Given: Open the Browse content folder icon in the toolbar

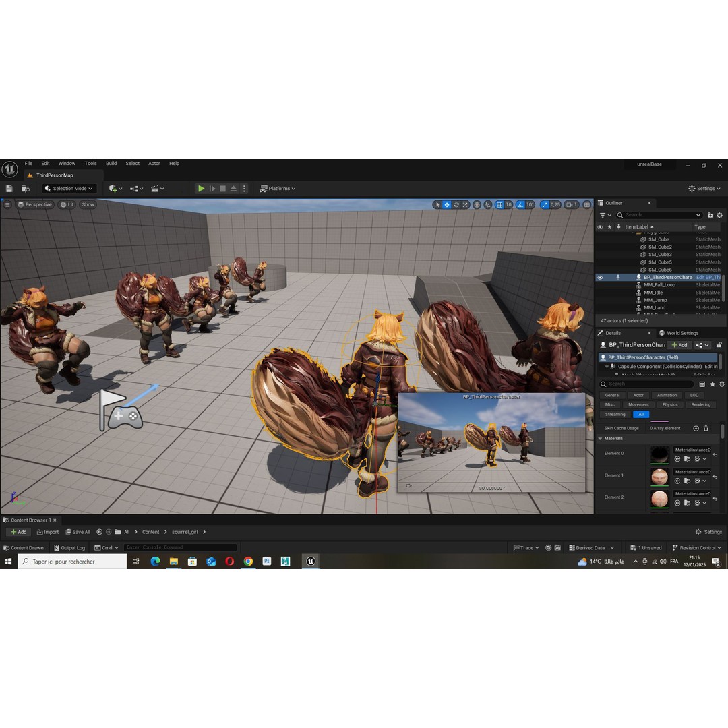Looking at the screenshot, I should [26, 189].
